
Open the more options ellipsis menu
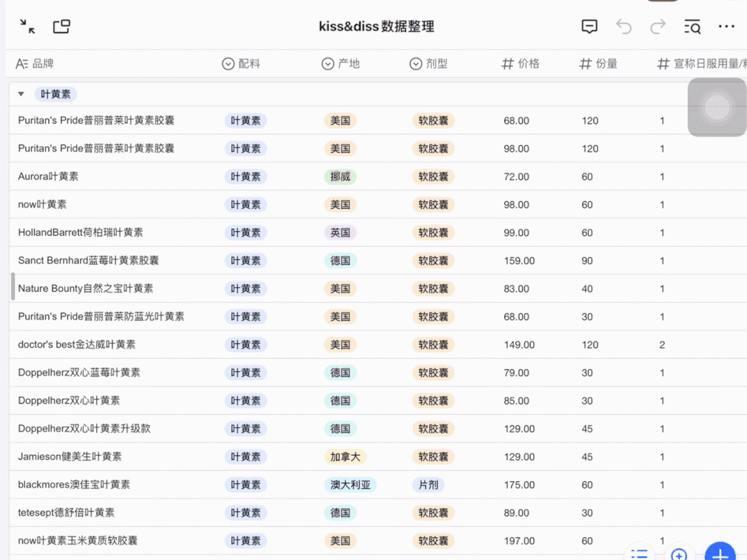pyautogui.click(x=726, y=27)
